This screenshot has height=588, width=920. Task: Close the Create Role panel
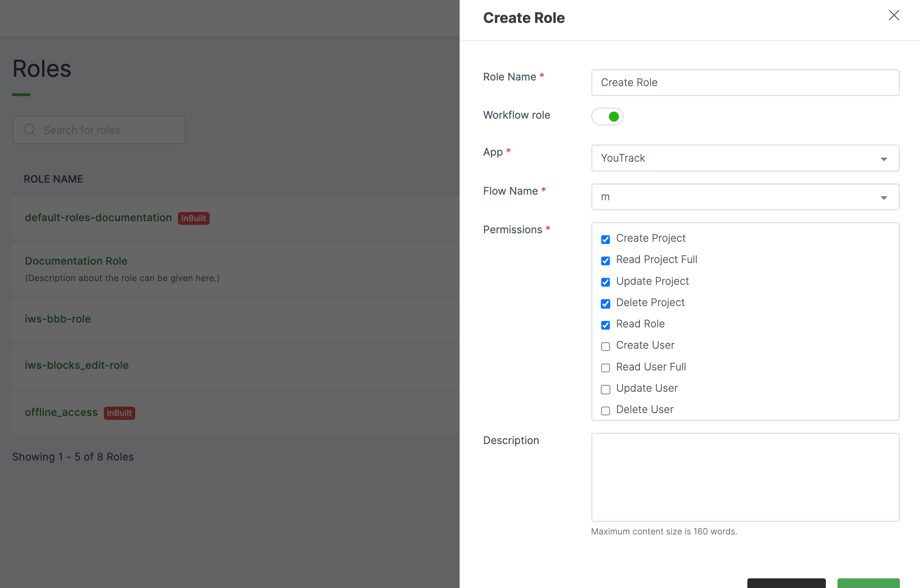[x=894, y=15]
